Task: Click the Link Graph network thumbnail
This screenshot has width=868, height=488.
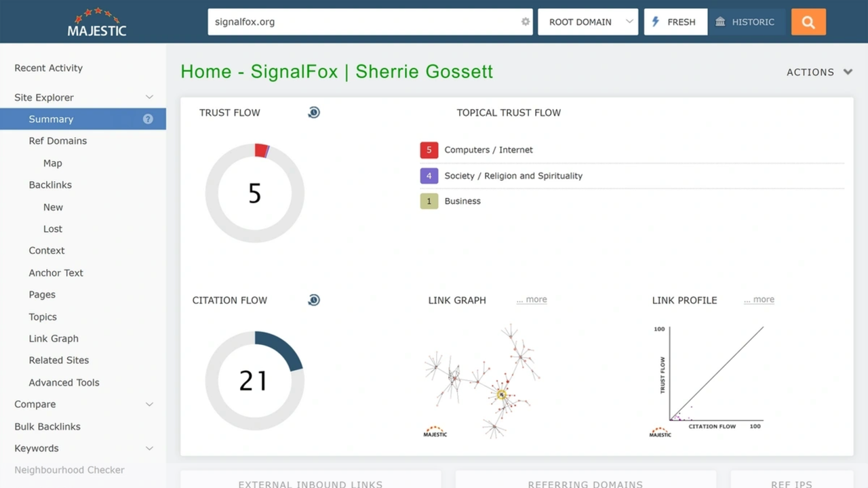Action: click(483, 381)
